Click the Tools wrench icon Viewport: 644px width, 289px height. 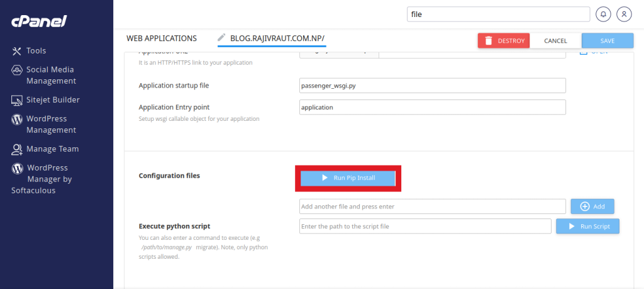(16, 51)
